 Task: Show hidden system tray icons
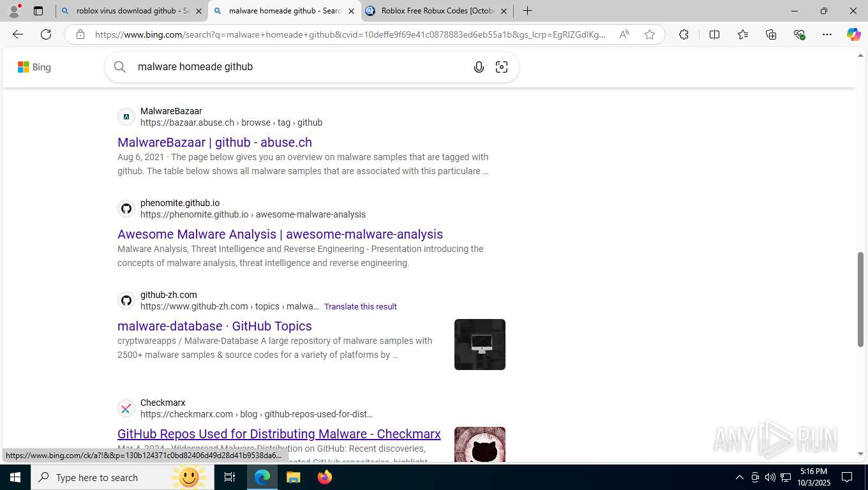[740, 477]
